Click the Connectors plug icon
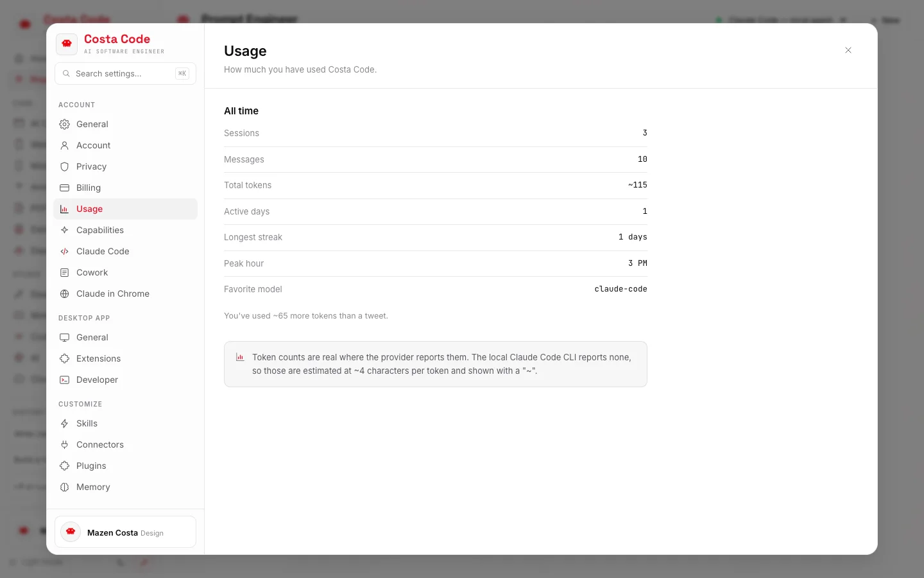 64,445
